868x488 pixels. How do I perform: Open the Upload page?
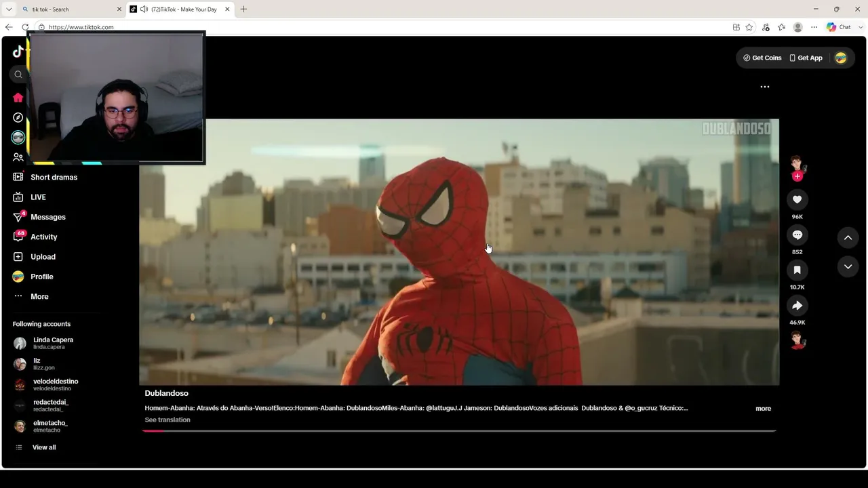(x=34, y=257)
